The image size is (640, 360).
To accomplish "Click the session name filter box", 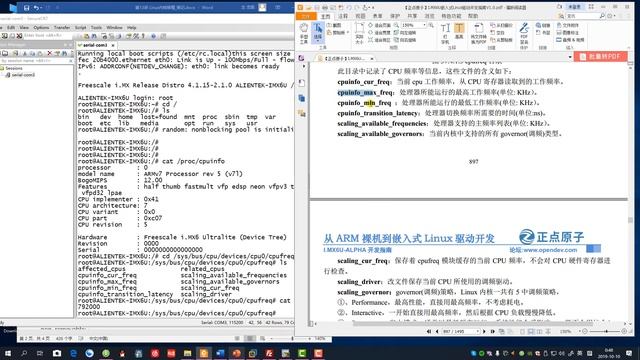I will pyautogui.click(x=36, y=60).
